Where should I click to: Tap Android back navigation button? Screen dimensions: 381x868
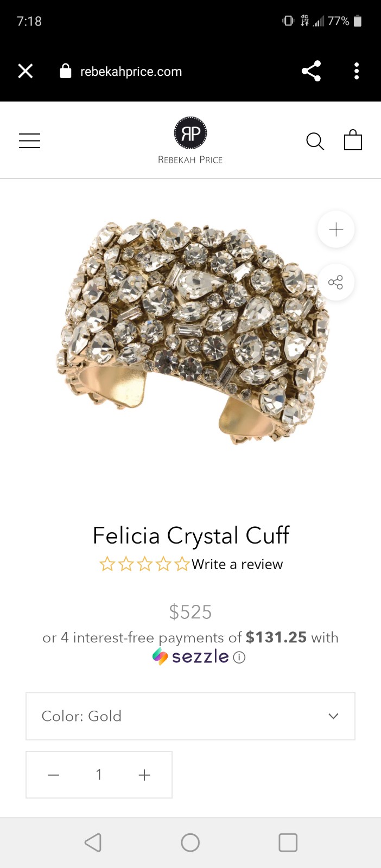(x=93, y=843)
